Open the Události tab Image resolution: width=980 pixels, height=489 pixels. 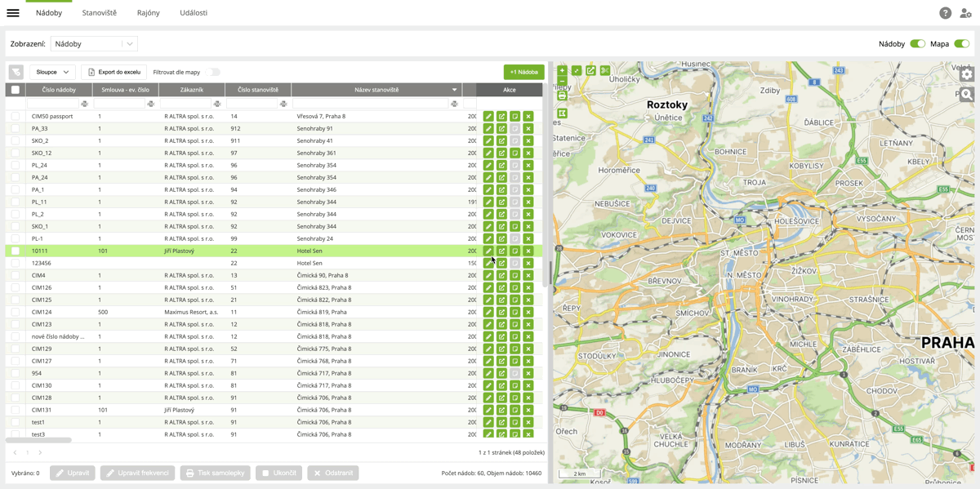[194, 13]
